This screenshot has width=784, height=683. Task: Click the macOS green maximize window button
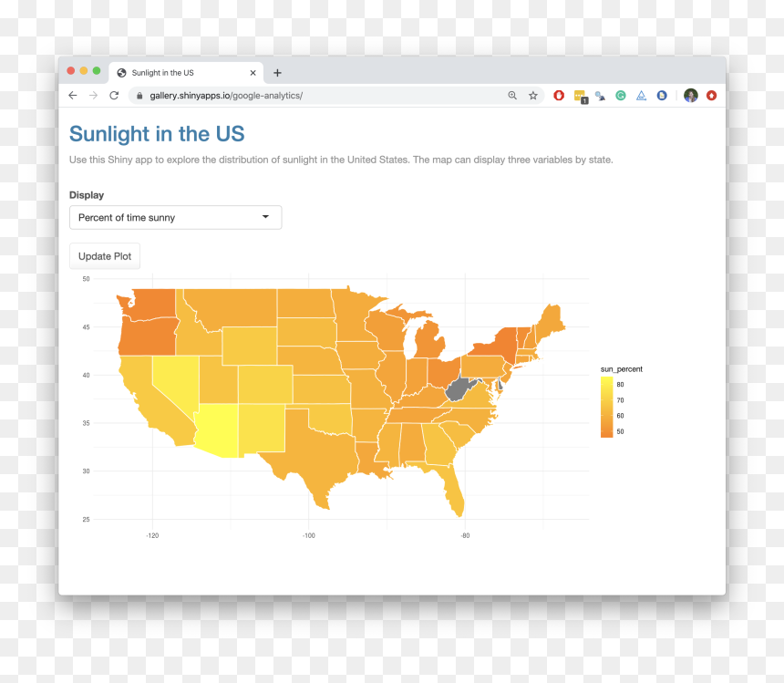tap(97, 70)
